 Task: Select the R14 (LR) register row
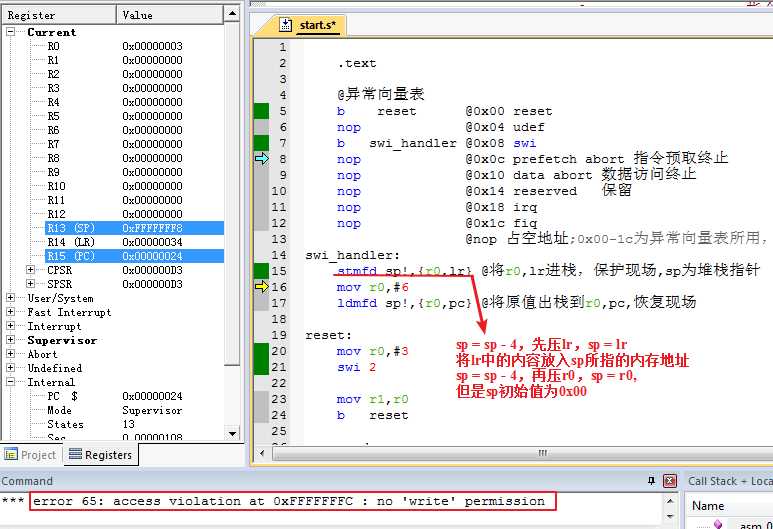point(134,242)
